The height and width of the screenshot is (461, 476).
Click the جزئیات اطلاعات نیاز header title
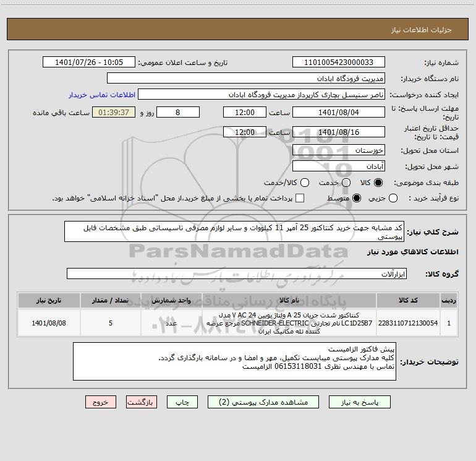[422, 30]
